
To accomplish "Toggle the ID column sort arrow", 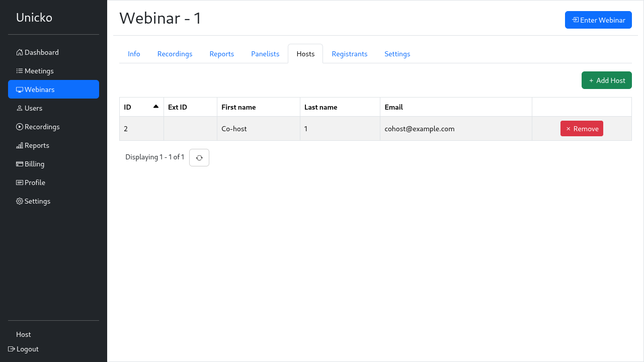I will point(156,106).
